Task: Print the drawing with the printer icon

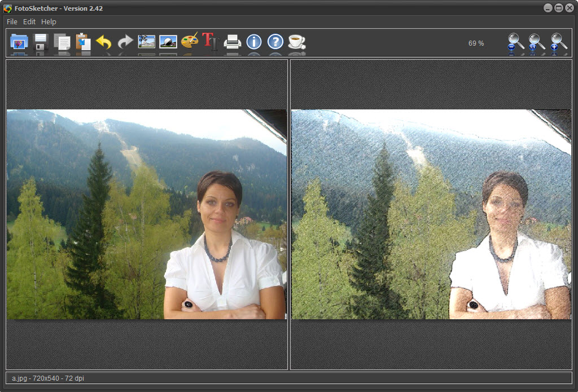Action: [x=233, y=42]
